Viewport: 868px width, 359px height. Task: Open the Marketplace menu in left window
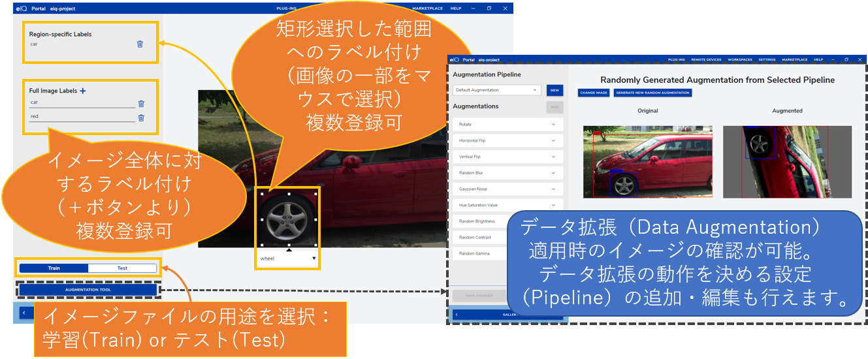(x=427, y=8)
